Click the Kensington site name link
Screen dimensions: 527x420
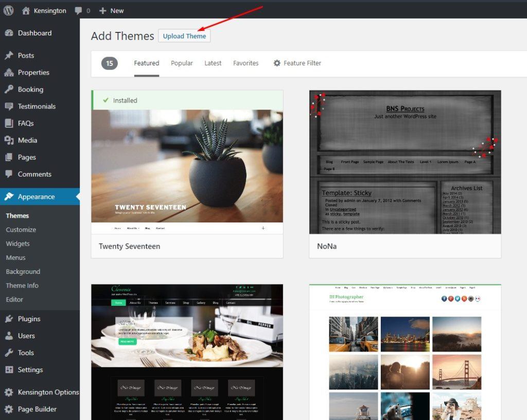point(50,11)
